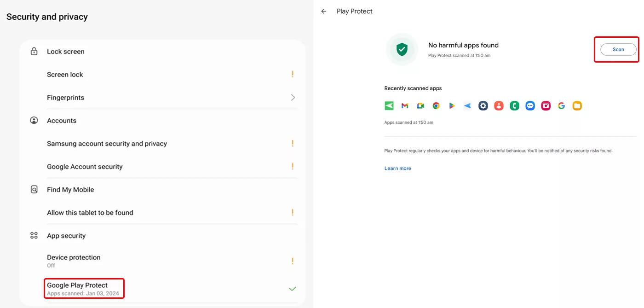
Task: Start a Play Protect Scan
Action: click(618, 49)
